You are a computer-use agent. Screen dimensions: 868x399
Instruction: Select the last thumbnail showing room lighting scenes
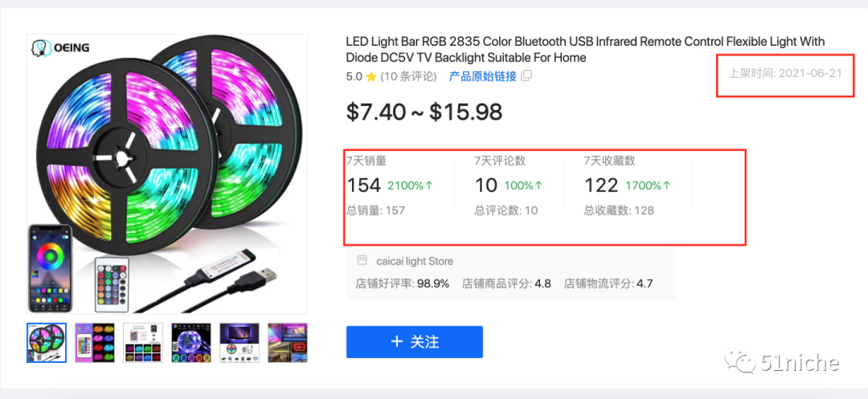tap(288, 343)
